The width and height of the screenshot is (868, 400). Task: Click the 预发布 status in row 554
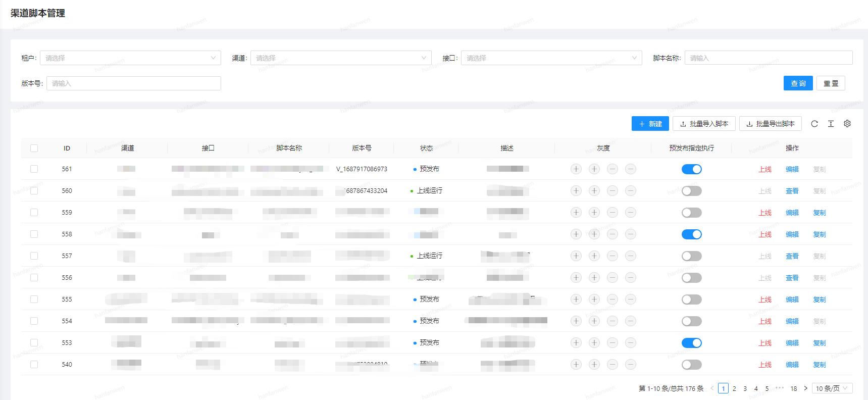[x=430, y=321]
